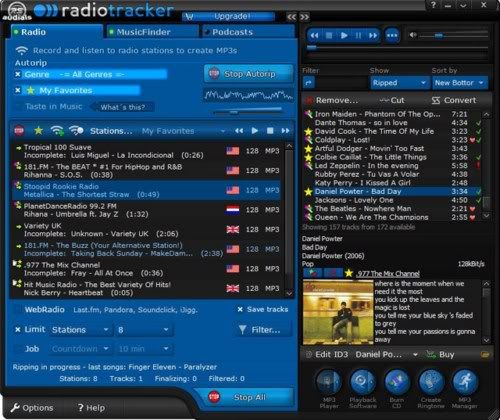Toggle the Limit checkbox
Screen dimensions: 500x420
point(18,330)
